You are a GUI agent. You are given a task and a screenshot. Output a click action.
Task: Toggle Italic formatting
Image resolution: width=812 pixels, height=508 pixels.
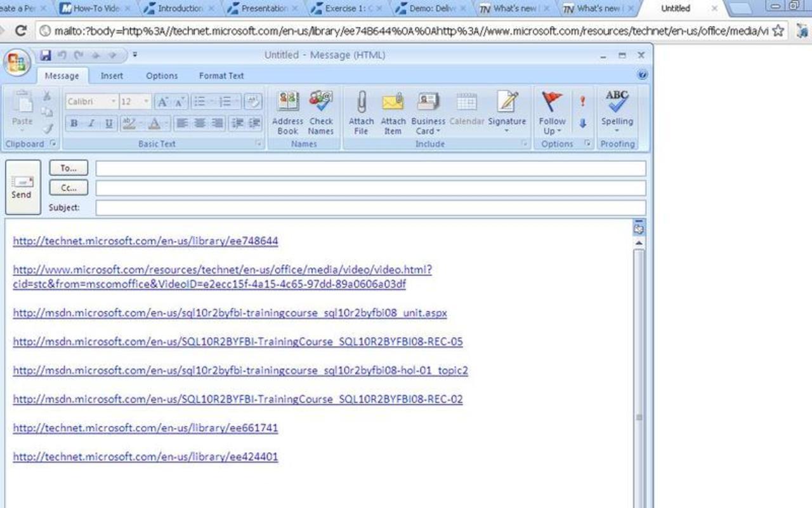[91, 123]
